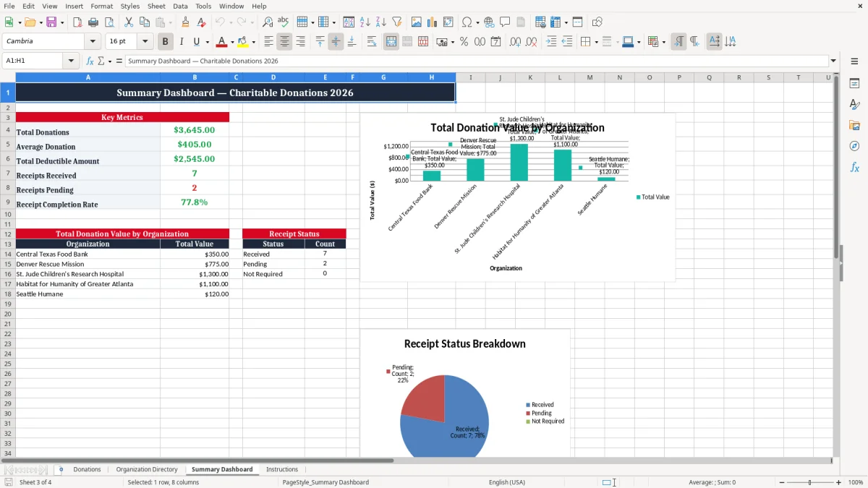Select cell B4 showing $3,645.00
The width and height of the screenshot is (868, 488).
pos(195,130)
